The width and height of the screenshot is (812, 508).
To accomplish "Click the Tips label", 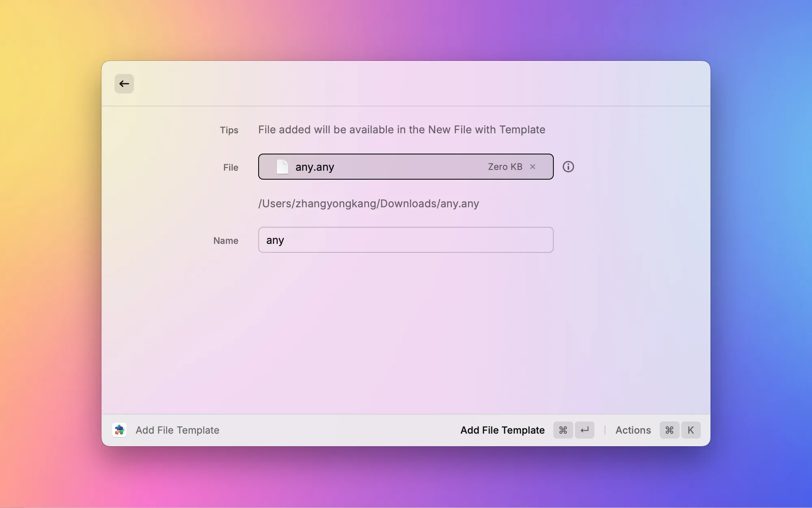I will [229, 130].
